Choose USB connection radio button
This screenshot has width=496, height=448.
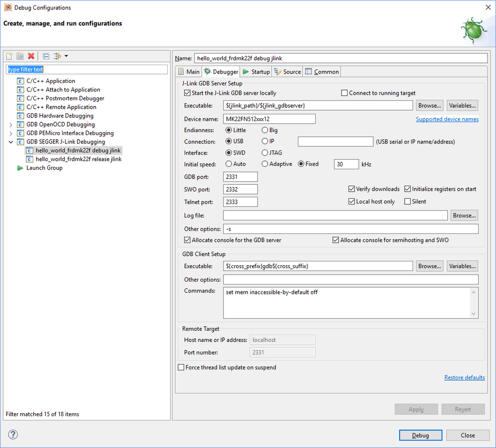point(228,141)
